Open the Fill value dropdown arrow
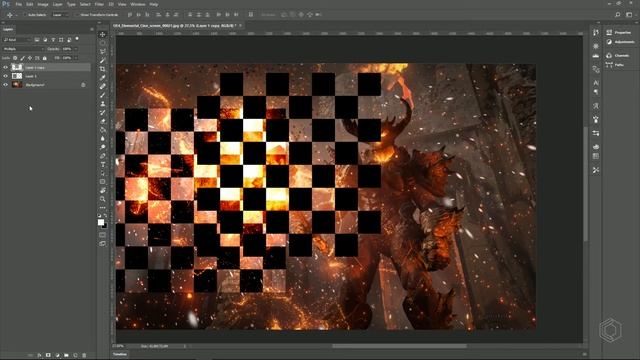The width and height of the screenshot is (640, 360). [x=76, y=58]
